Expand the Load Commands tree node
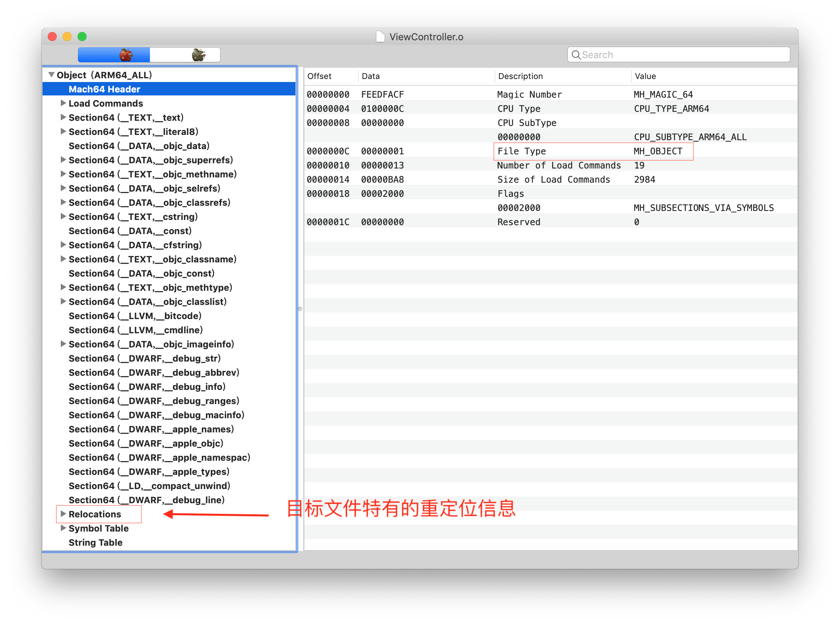This screenshot has width=840, height=624. point(63,103)
